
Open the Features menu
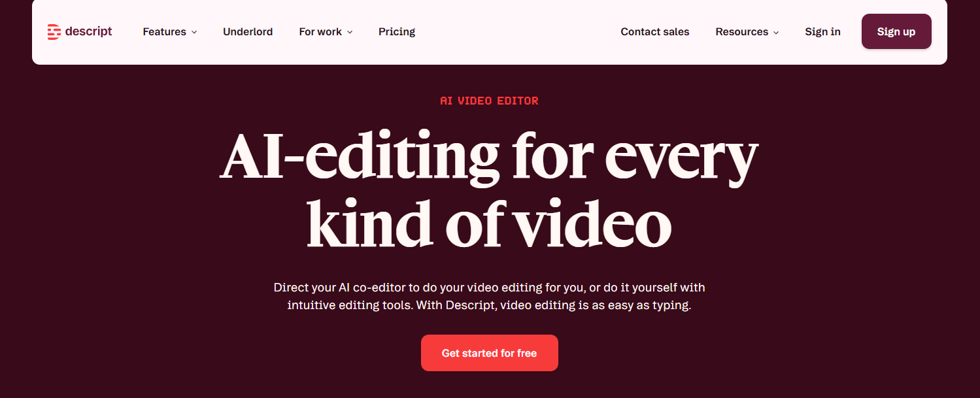164,31
